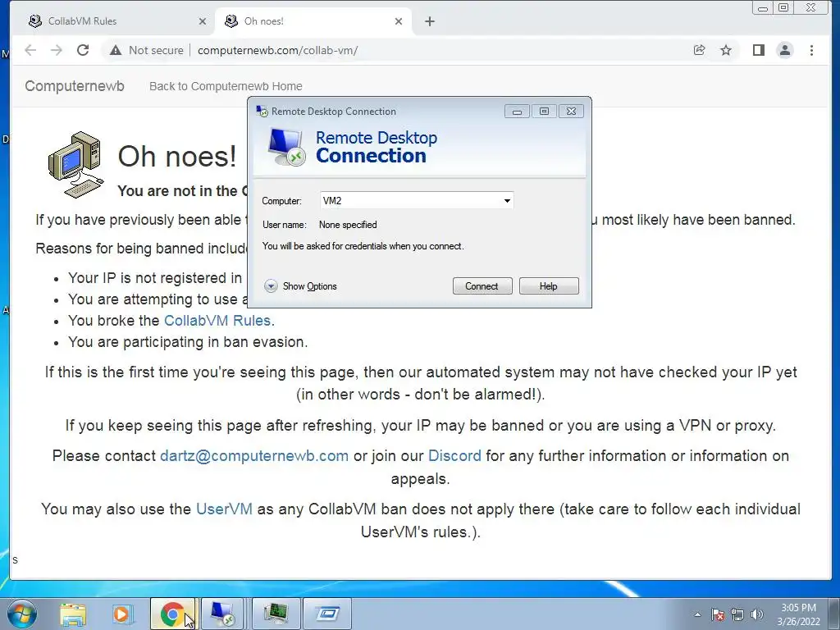Share this page via share icon

tap(699, 50)
